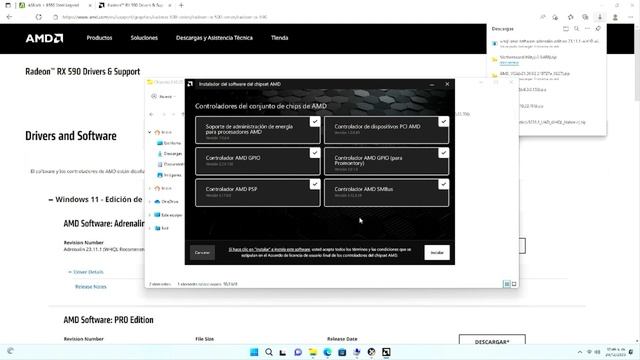Image resolution: width=640 pixels, height=360 pixels.
Task: Open the Chat icon on taskbar
Action: point(298,352)
